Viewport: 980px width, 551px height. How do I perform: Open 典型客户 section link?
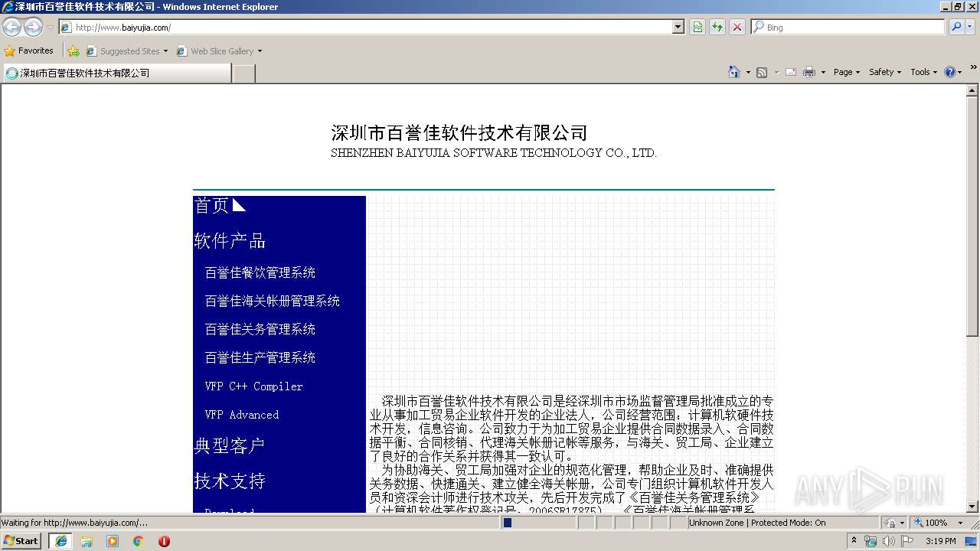[x=230, y=445]
